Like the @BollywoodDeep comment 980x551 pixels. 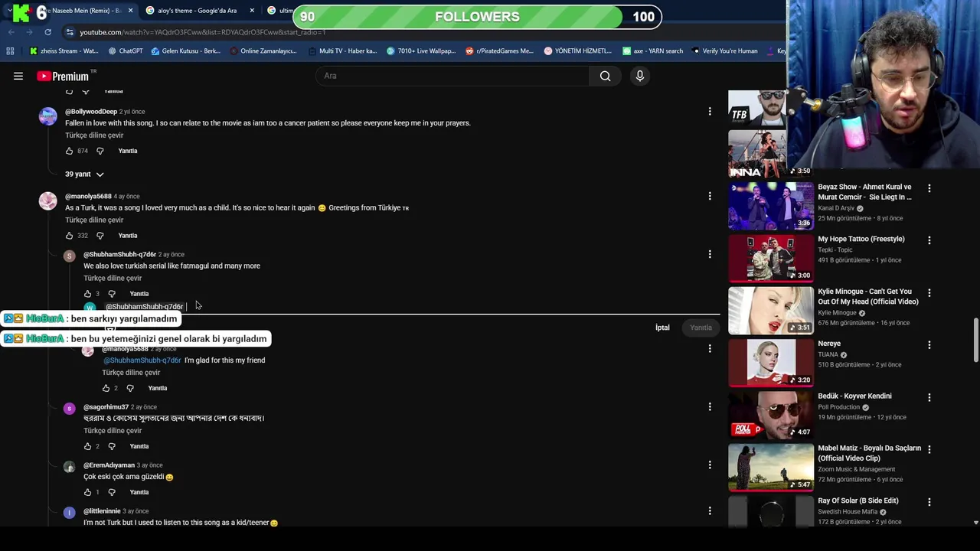[x=69, y=151]
